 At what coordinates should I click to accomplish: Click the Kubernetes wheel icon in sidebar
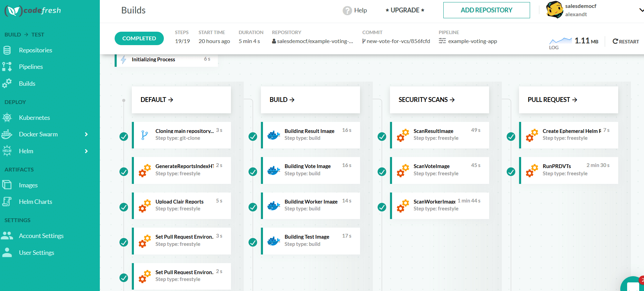click(7, 118)
